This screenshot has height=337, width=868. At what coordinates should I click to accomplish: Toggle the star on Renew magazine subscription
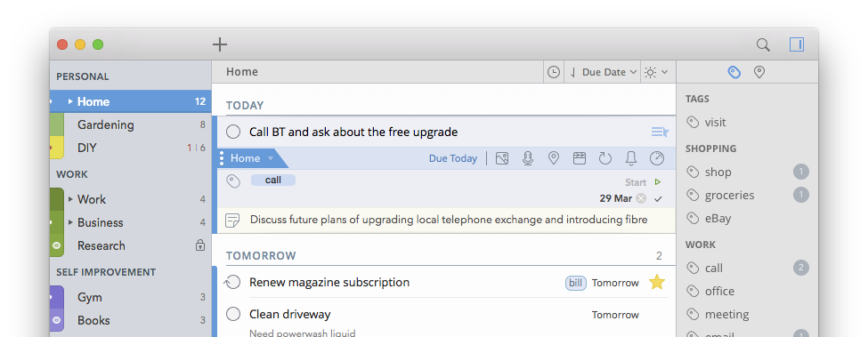[656, 282]
